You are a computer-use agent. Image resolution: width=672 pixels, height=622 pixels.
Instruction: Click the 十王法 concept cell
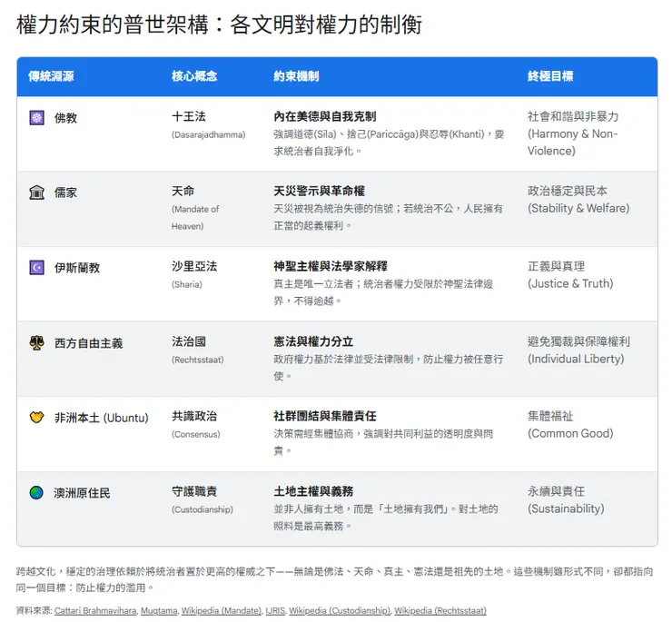pyautogui.click(x=189, y=116)
